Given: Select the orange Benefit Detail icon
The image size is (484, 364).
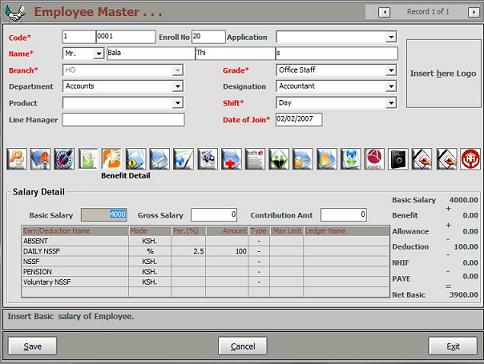Looking at the screenshot, I should 112,159.
